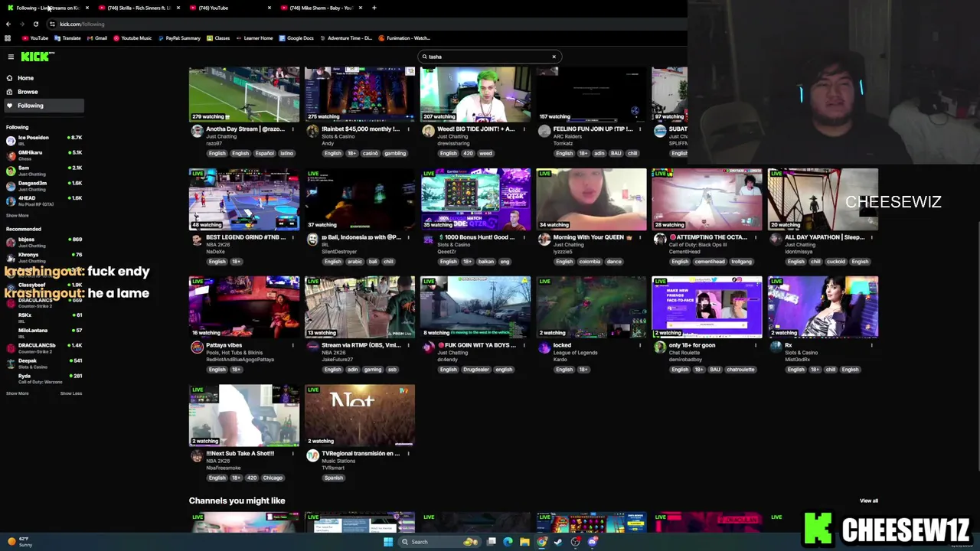Open options menu for TVRegional stream

pyautogui.click(x=408, y=454)
